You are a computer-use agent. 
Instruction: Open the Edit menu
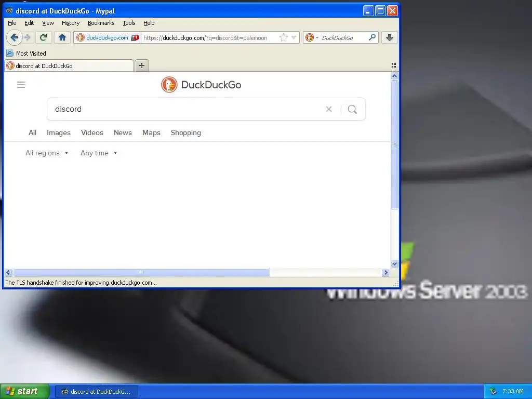pos(29,23)
